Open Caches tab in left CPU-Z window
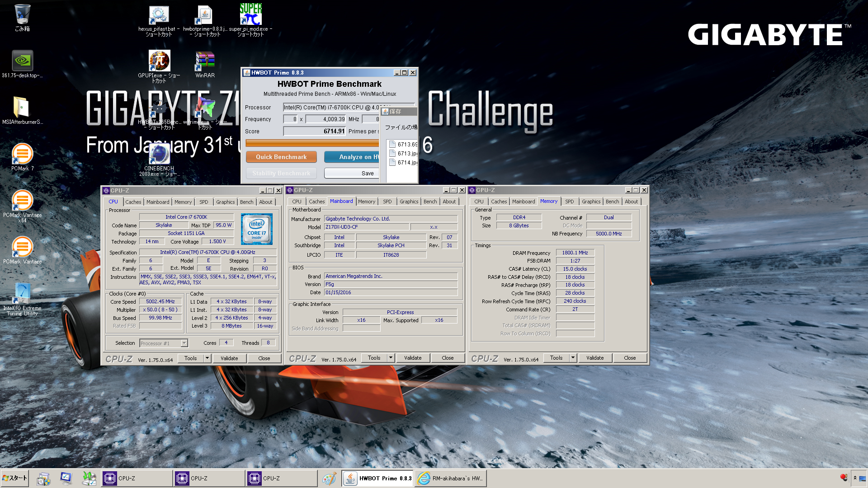Viewport: 868px width, 488px height. click(x=133, y=202)
